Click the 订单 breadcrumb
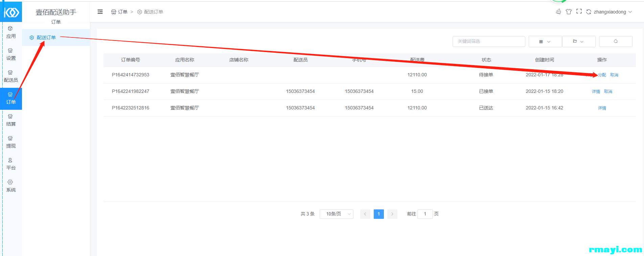This screenshot has width=644, height=256. [119, 12]
